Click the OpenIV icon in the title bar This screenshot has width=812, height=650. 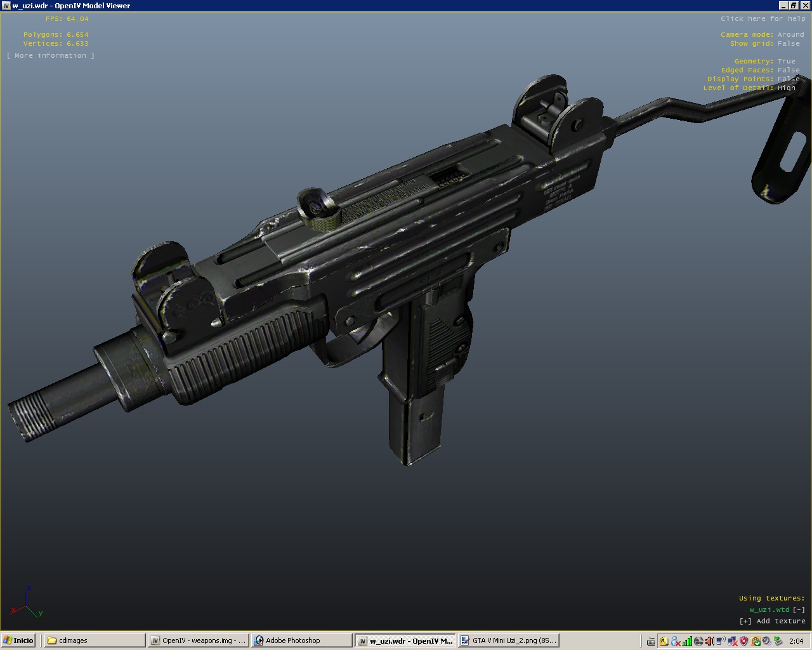click(6, 6)
